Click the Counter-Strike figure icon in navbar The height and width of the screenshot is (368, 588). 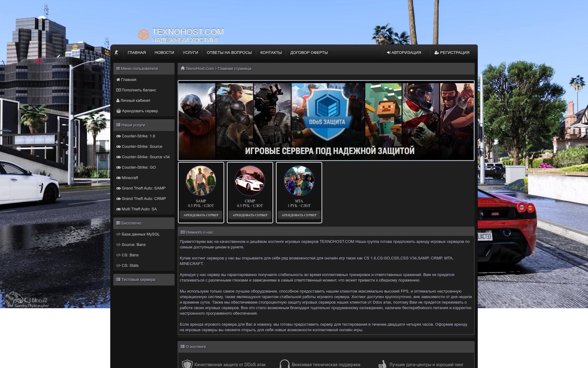116,53
